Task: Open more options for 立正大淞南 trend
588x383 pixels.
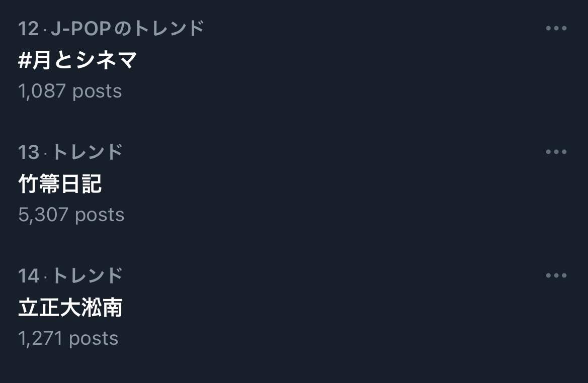Action: [556, 275]
